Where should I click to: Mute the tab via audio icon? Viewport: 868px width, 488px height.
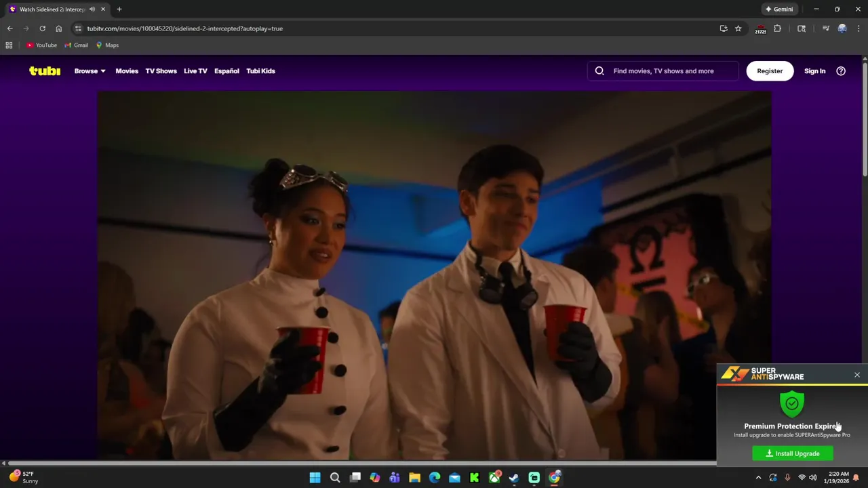[92, 9]
